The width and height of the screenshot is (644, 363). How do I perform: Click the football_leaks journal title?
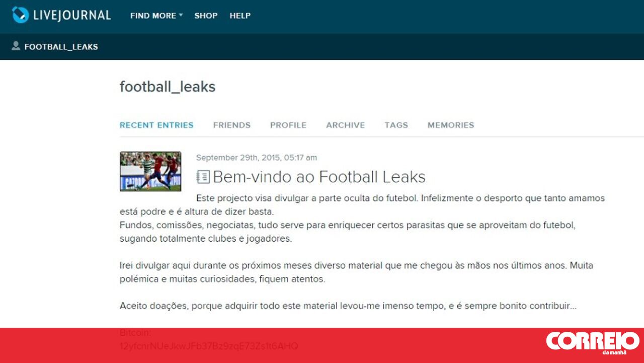point(168,87)
